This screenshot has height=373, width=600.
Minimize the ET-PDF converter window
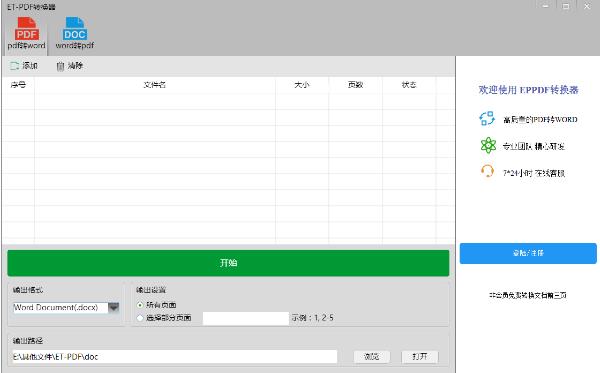(x=545, y=7)
